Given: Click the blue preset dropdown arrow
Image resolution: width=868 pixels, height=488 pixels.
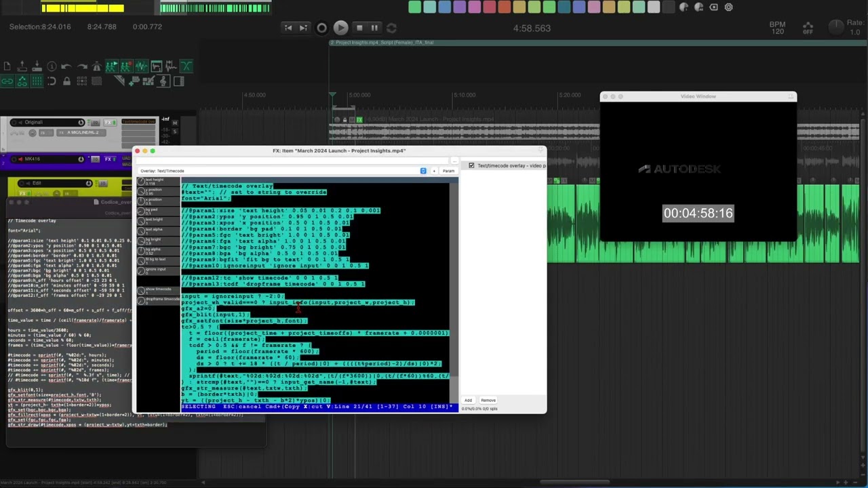Looking at the screenshot, I should click(x=423, y=171).
